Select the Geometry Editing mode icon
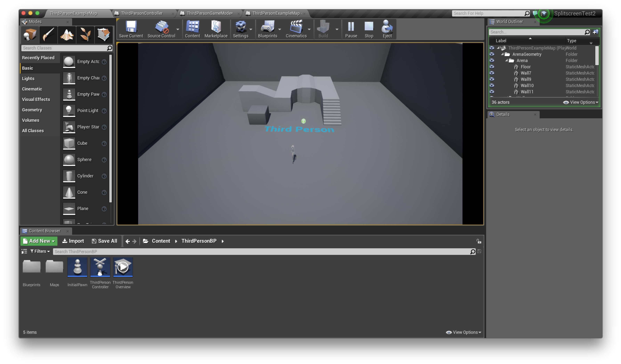This screenshot has height=364, width=621. [x=104, y=34]
